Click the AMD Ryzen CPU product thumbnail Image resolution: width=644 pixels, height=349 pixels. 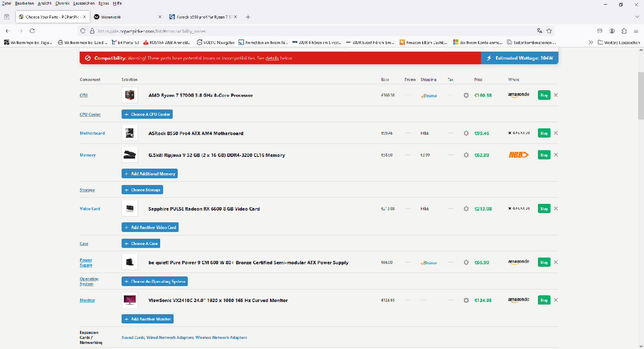(x=130, y=95)
